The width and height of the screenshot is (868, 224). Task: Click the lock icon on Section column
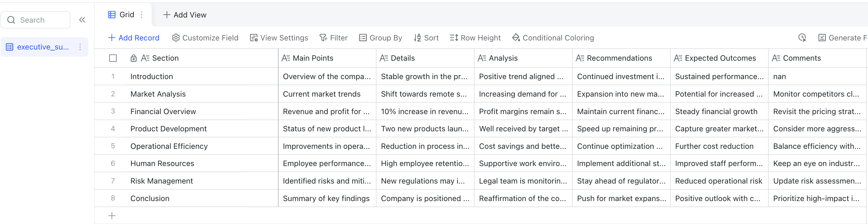(x=133, y=58)
